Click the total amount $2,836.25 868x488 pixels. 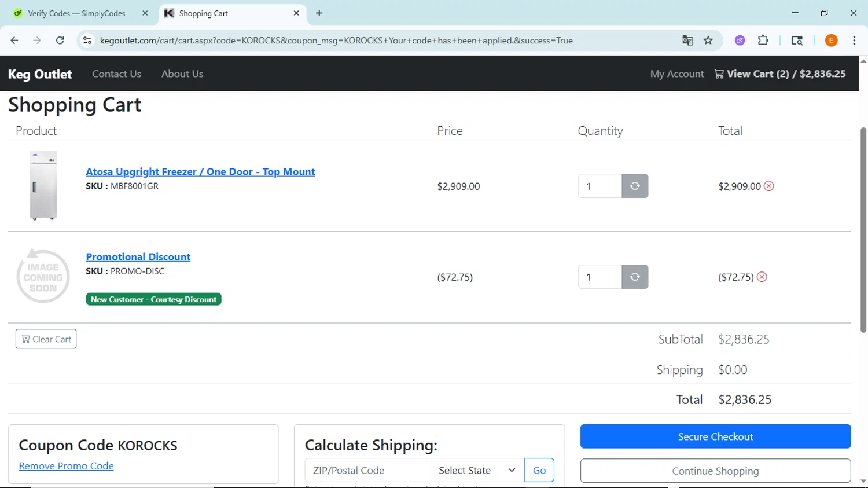[x=745, y=399]
